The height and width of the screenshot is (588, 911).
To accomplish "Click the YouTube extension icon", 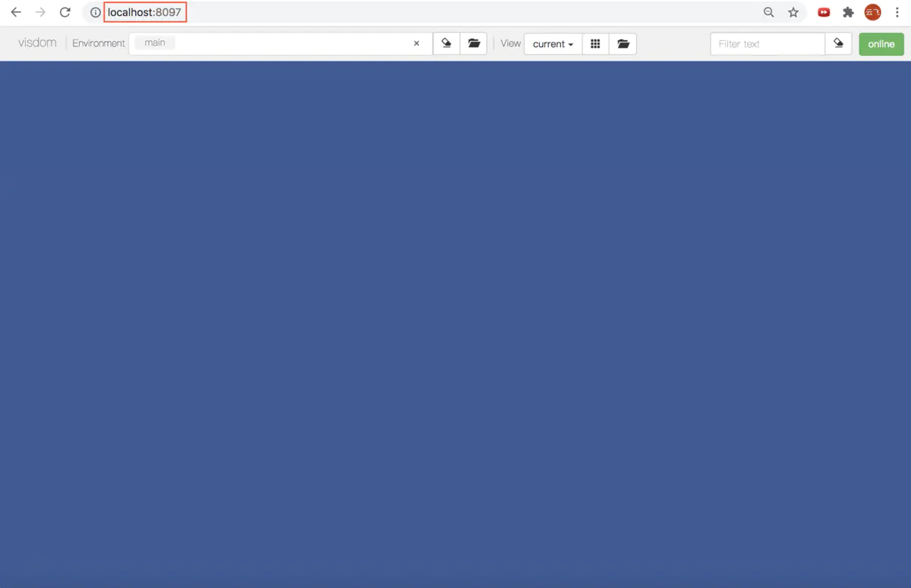I will pyautogui.click(x=823, y=12).
